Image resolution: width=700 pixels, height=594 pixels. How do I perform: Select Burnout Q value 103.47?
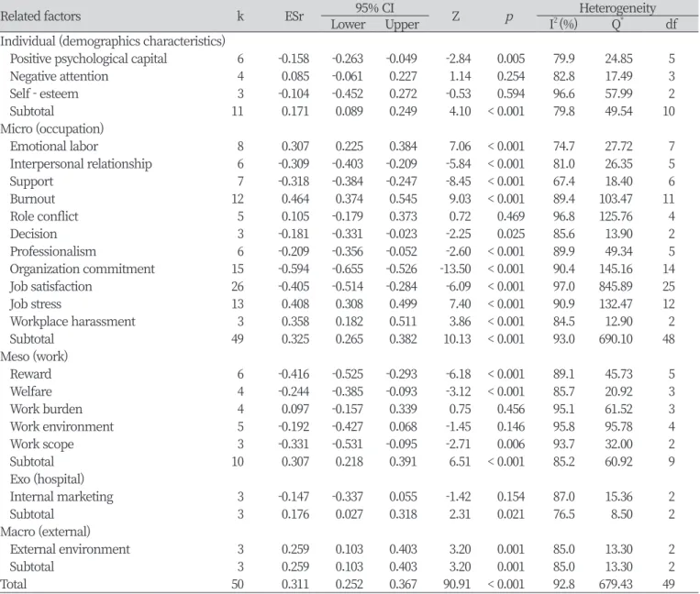[616, 199]
